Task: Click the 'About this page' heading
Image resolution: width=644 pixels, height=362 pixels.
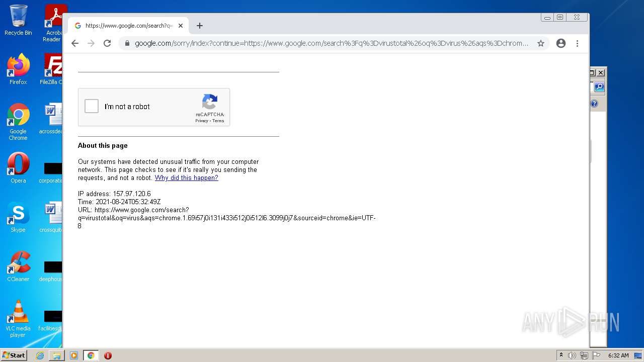Action: (103, 145)
